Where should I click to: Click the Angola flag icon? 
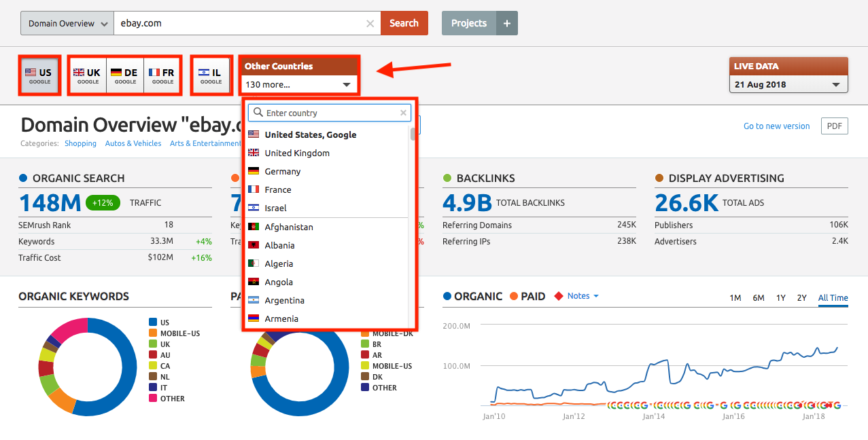[x=254, y=282]
